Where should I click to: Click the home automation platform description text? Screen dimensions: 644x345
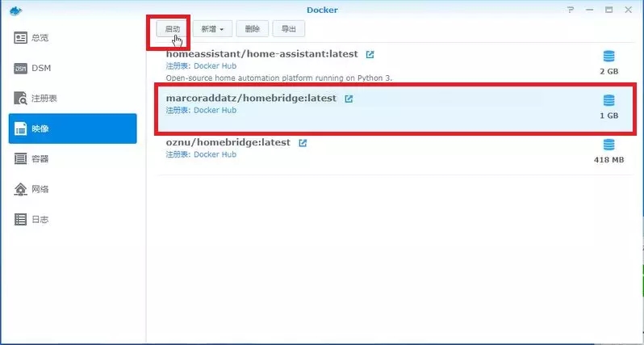279,78
